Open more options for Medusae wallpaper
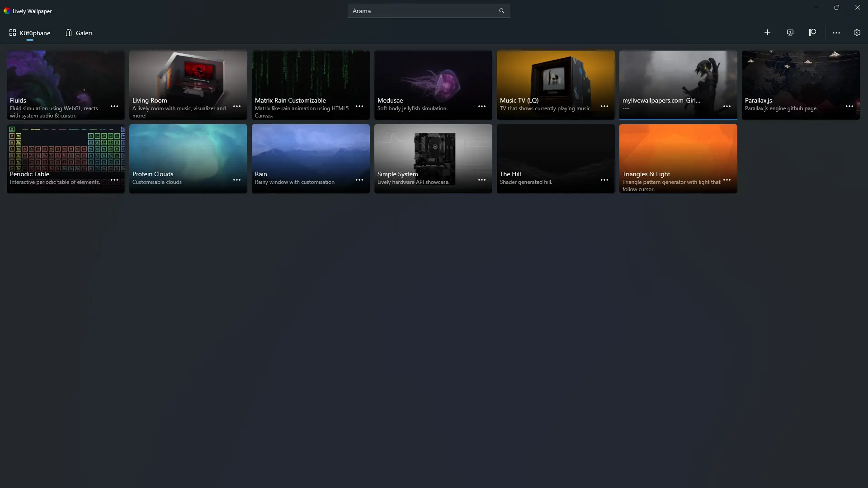This screenshot has width=868, height=488. (482, 106)
